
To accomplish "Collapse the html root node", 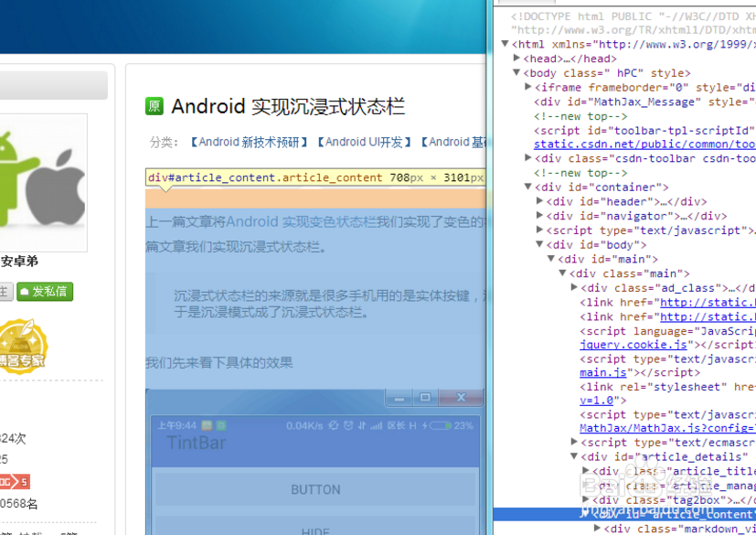I will point(505,44).
